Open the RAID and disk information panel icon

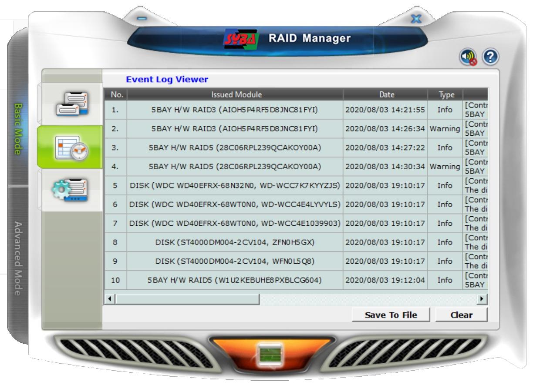click(x=72, y=104)
